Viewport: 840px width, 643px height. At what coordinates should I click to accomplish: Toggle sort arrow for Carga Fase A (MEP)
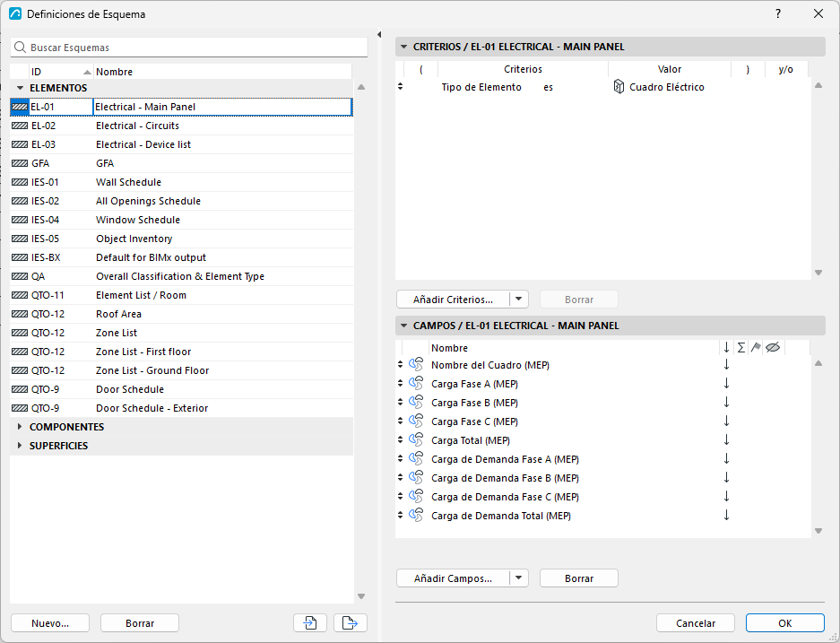tap(726, 384)
